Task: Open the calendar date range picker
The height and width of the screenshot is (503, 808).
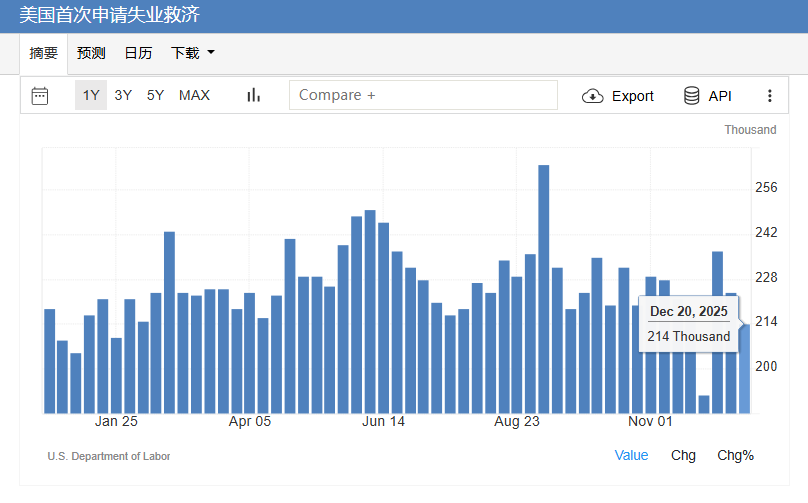Action: [40, 96]
